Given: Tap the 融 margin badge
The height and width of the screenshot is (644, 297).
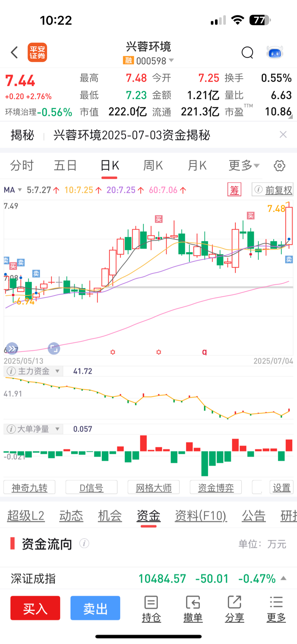Looking at the screenshot, I should click(x=128, y=61).
